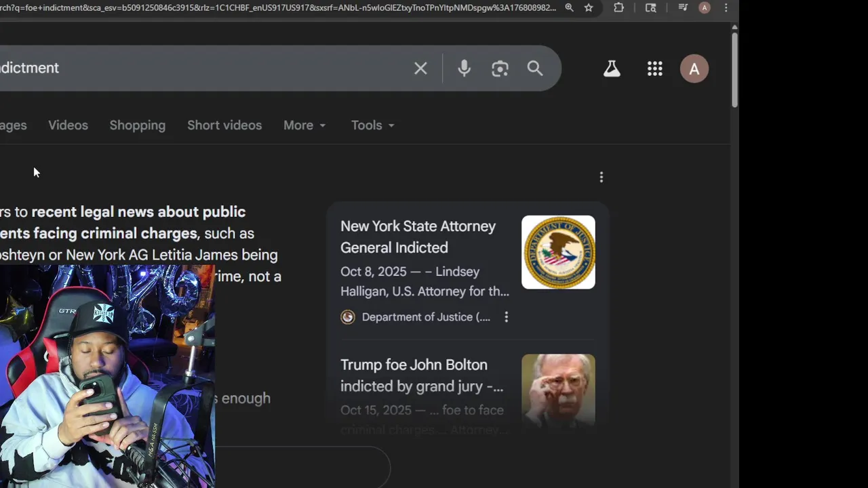The image size is (868, 488).
Task: Open the Chrome profile avatar in toolbar
Action: point(705,7)
